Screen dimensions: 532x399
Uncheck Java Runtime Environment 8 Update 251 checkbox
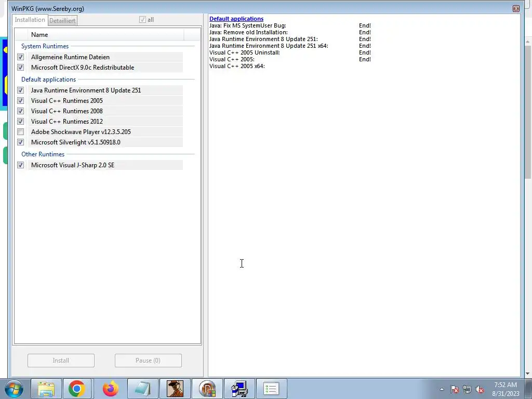click(x=21, y=90)
